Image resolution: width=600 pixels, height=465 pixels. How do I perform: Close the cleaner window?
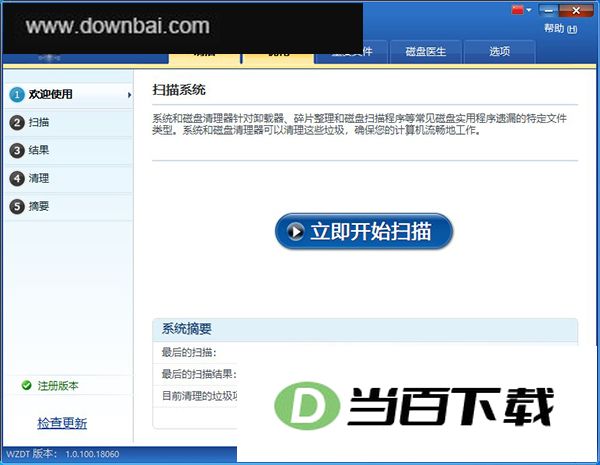(x=576, y=10)
